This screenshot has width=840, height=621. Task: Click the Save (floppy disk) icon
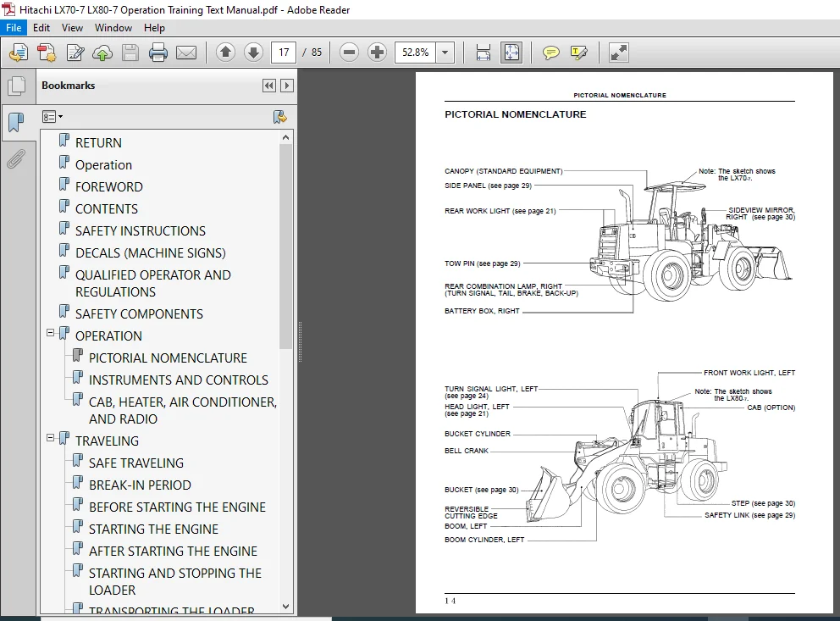(130, 53)
